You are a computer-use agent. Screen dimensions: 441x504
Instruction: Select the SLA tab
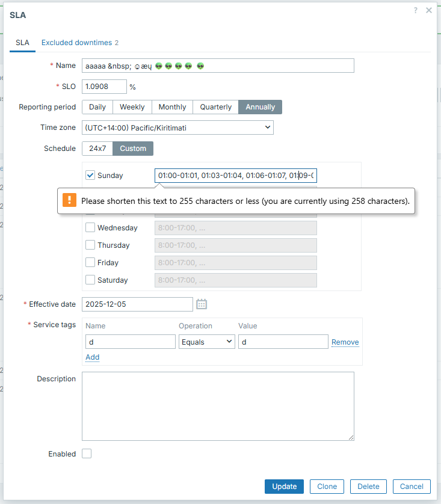22,43
